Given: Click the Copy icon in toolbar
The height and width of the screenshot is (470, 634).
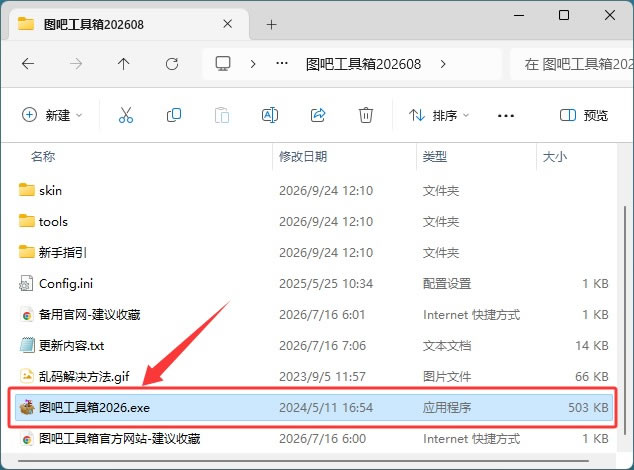Looking at the screenshot, I should (174, 115).
